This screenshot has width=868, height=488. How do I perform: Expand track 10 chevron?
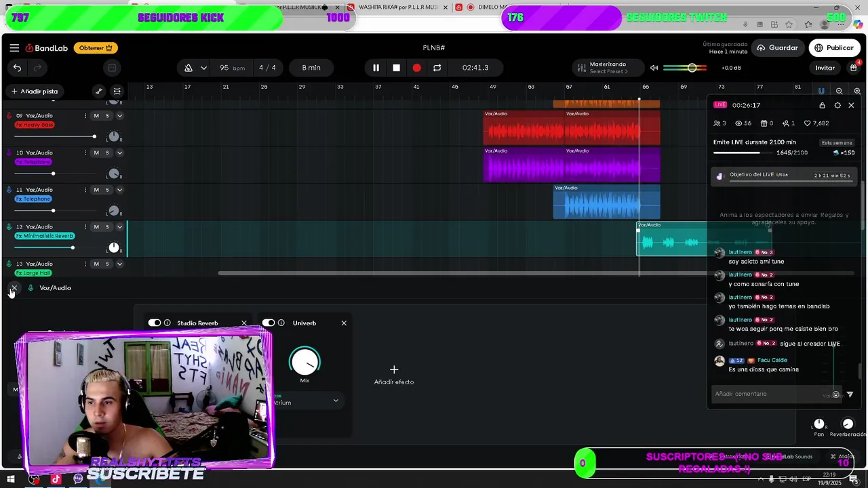pos(119,153)
